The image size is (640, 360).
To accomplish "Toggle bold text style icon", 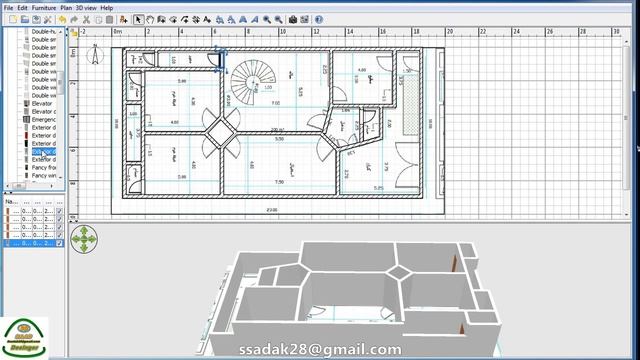I will coord(243,20).
